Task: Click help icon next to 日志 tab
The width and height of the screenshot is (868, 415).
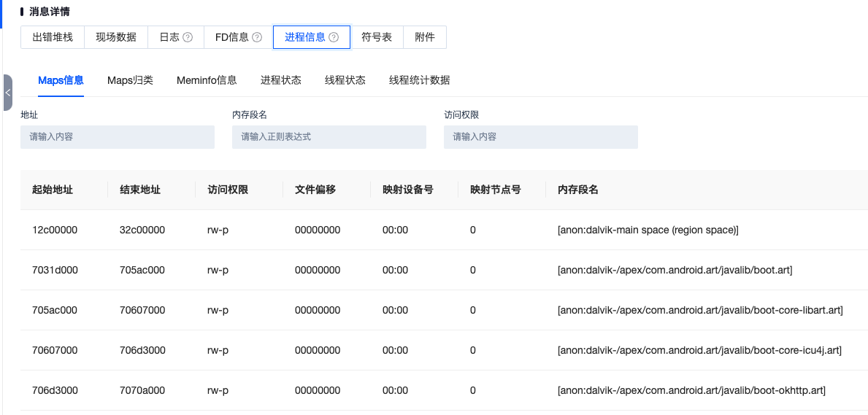Action: point(188,37)
